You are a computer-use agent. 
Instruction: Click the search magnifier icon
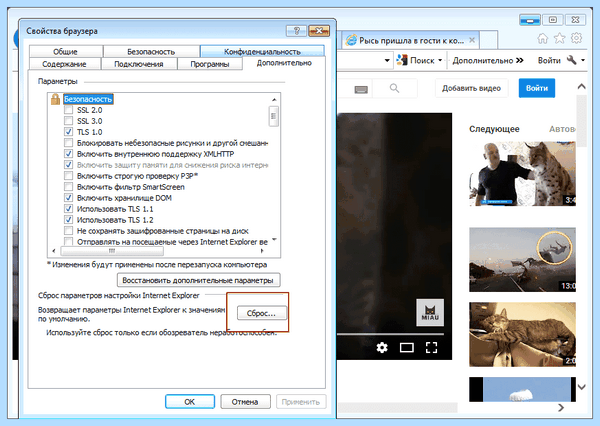pyautogui.click(x=395, y=88)
